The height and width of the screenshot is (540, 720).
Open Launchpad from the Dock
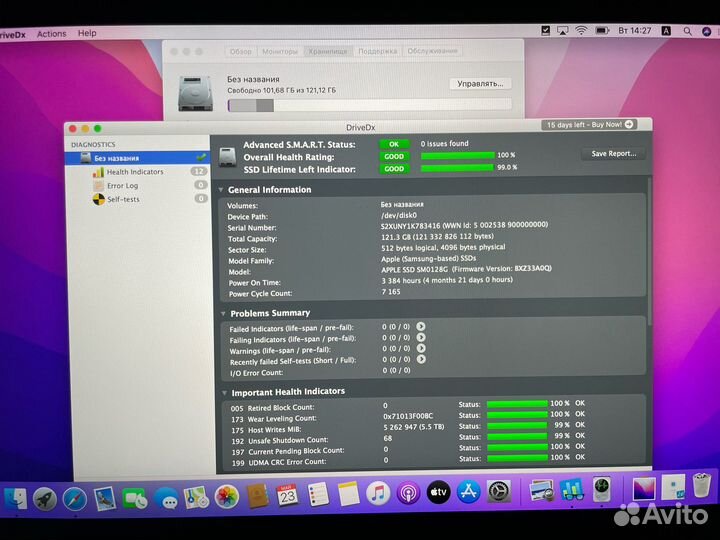(x=45, y=499)
